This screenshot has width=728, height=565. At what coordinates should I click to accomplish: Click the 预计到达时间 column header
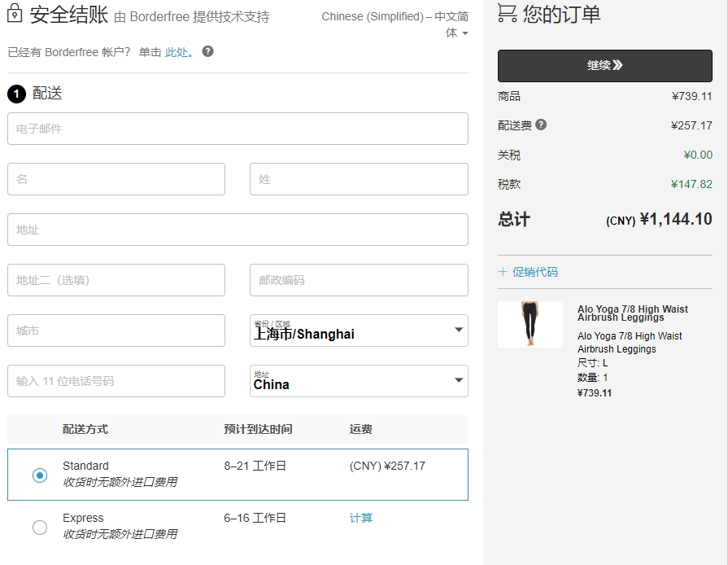258,429
